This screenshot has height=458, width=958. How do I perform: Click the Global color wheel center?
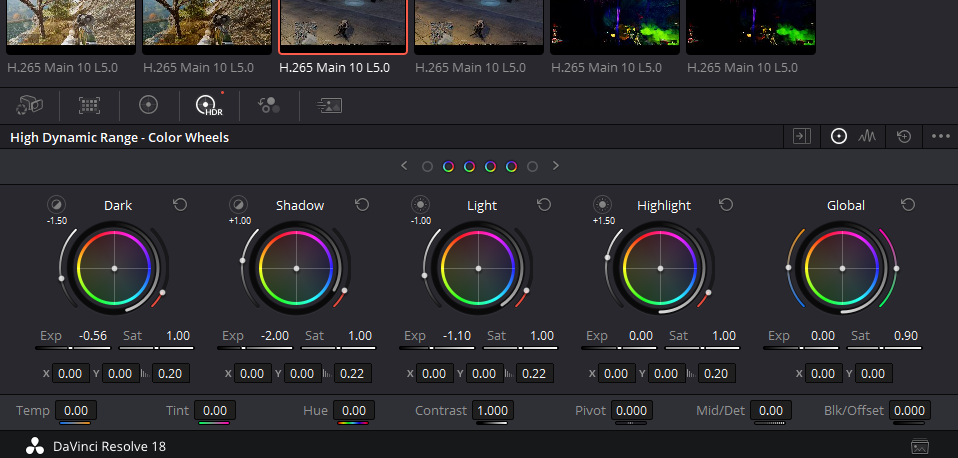click(843, 269)
